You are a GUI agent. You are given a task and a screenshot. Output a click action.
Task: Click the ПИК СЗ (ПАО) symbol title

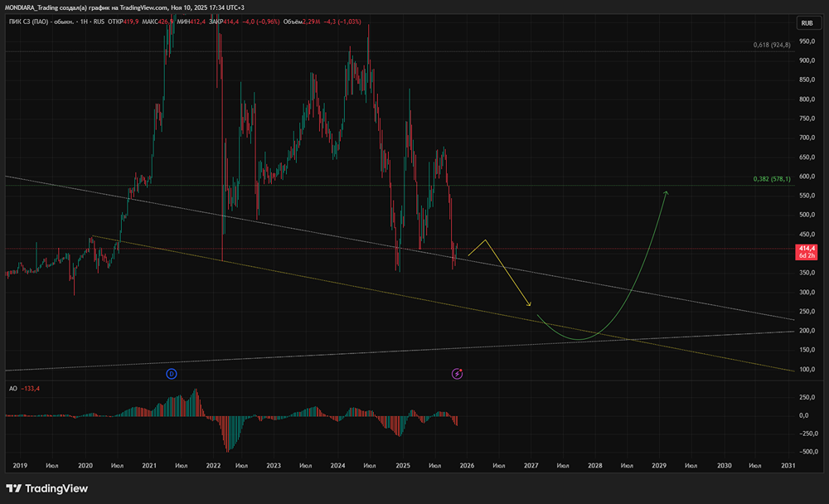[29, 22]
